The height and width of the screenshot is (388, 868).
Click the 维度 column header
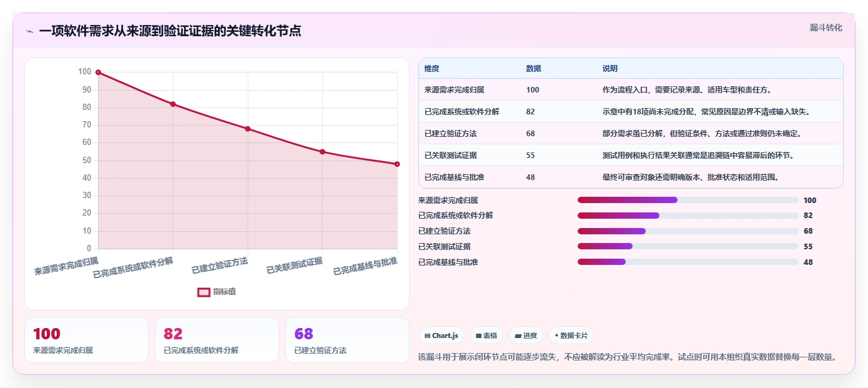[432, 69]
